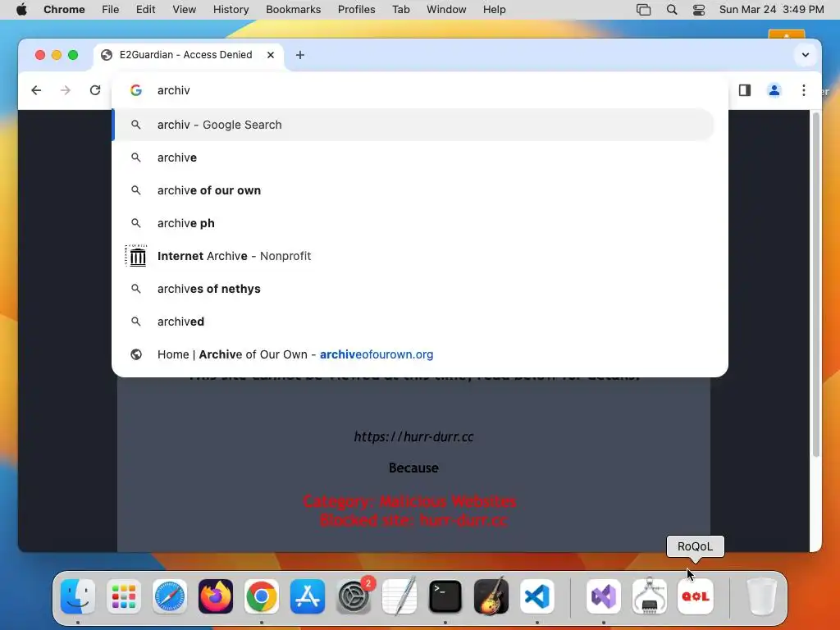Screen dimensions: 840x630
Task: Click the browser back arrow
Action: click(x=36, y=90)
